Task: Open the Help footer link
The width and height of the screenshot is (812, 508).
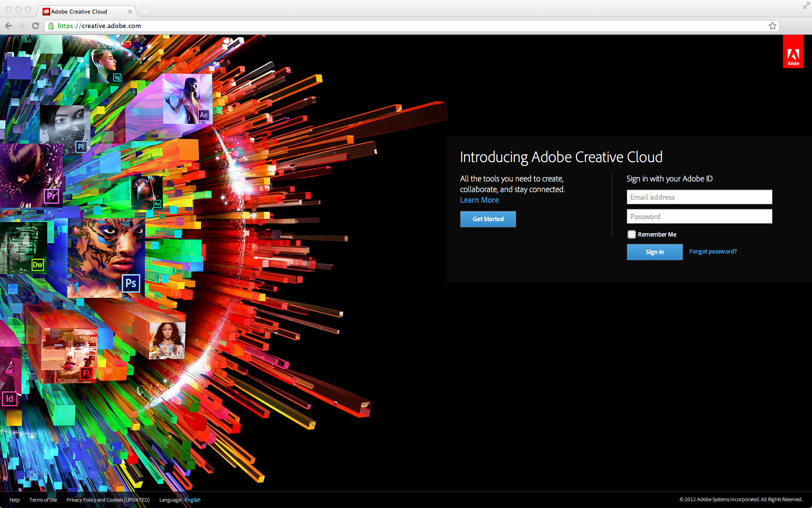Action: click(14, 500)
